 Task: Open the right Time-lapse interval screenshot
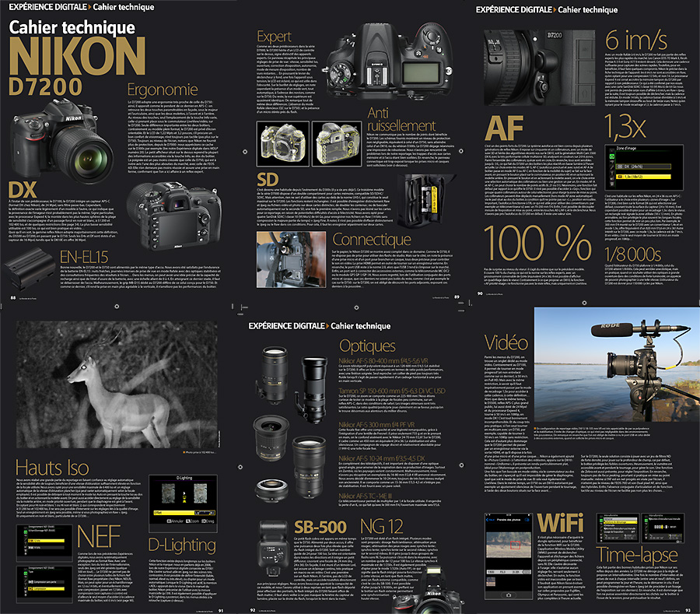(x=663, y=528)
